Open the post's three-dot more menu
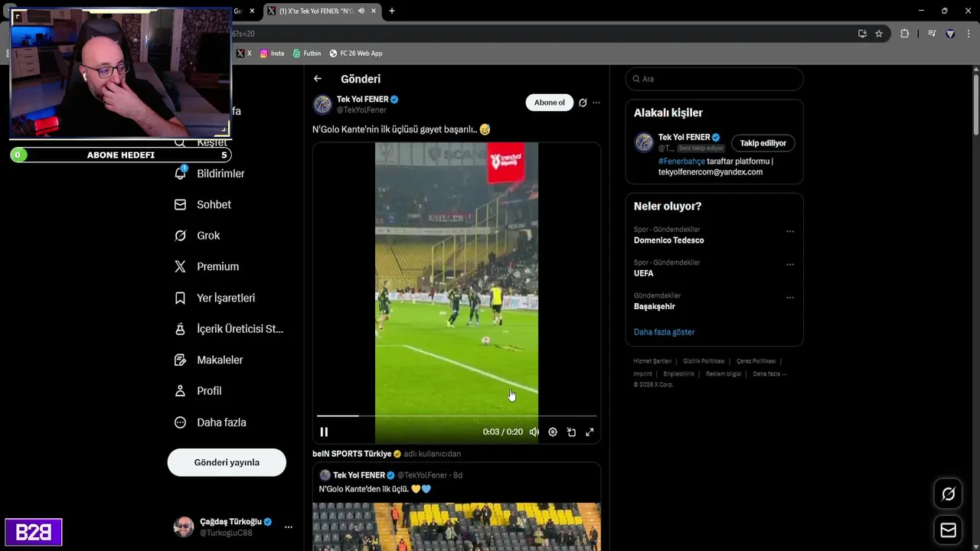 [596, 103]
